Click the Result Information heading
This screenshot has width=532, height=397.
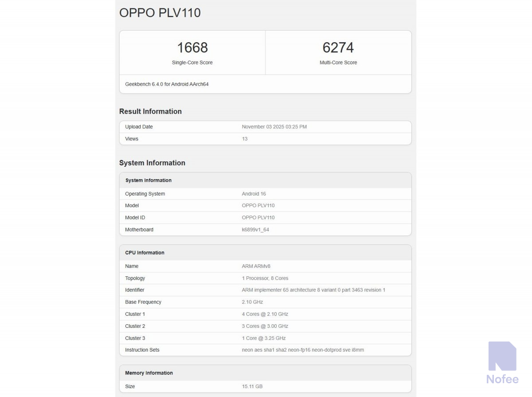(x=150, y=111)
